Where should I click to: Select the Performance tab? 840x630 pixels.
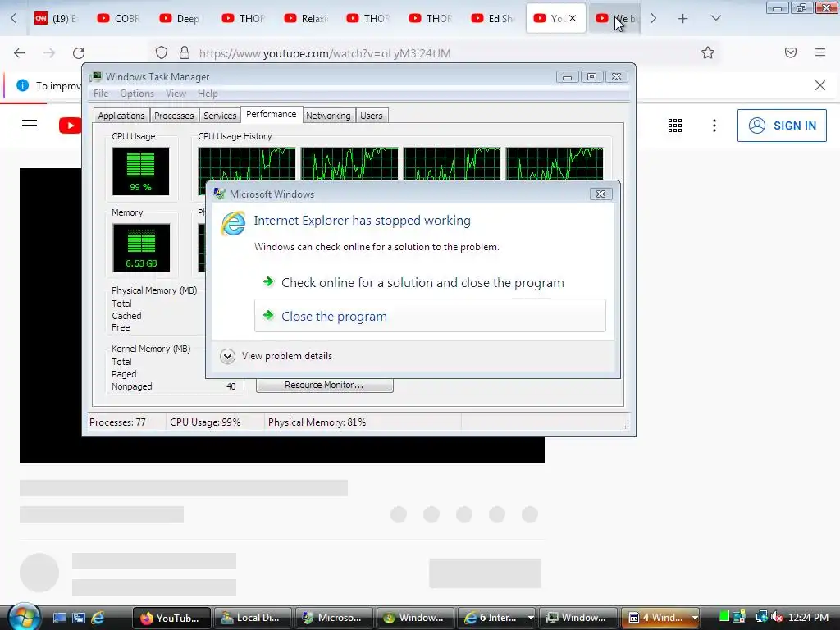(x=271, y=114)
